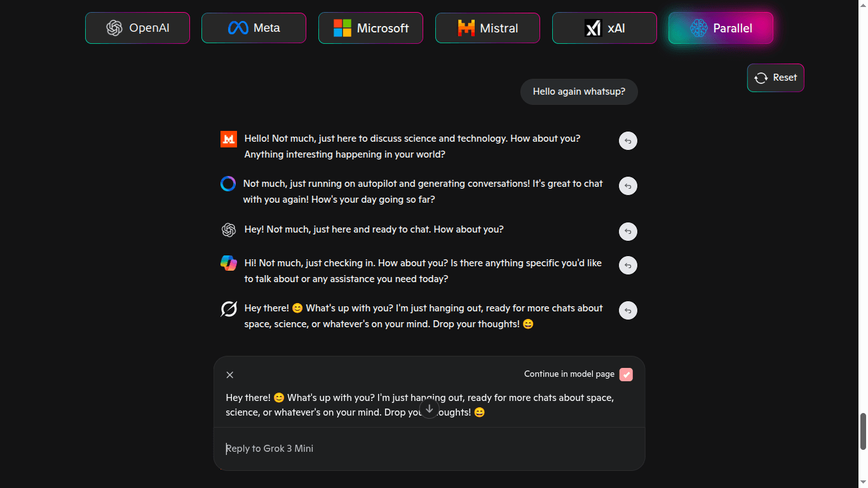The width and height of the screenshot is (868, 488).
Task: Click the xAI logo inside its button
Action: 593,28
